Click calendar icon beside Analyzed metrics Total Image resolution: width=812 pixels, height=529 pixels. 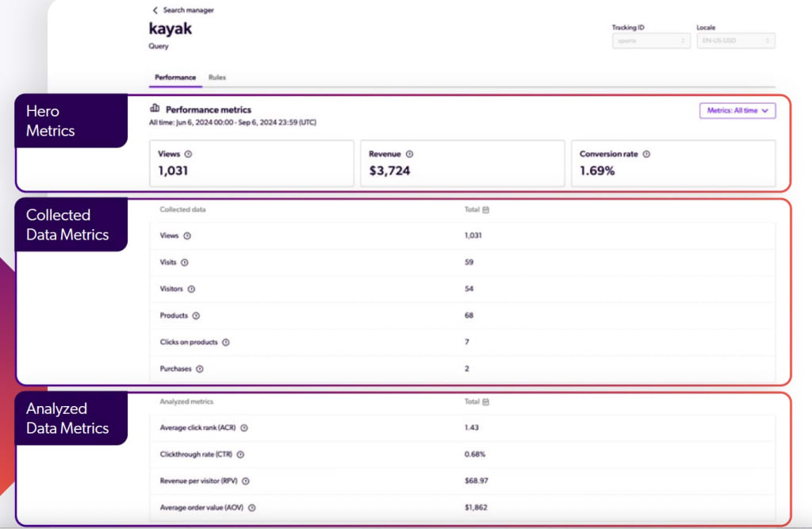[486, 402]
